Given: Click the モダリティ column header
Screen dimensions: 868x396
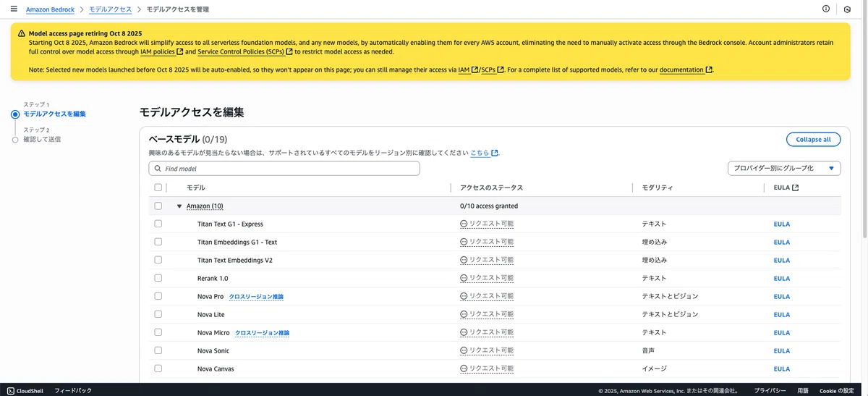Looking at the screenshot, I should point(658,188).
